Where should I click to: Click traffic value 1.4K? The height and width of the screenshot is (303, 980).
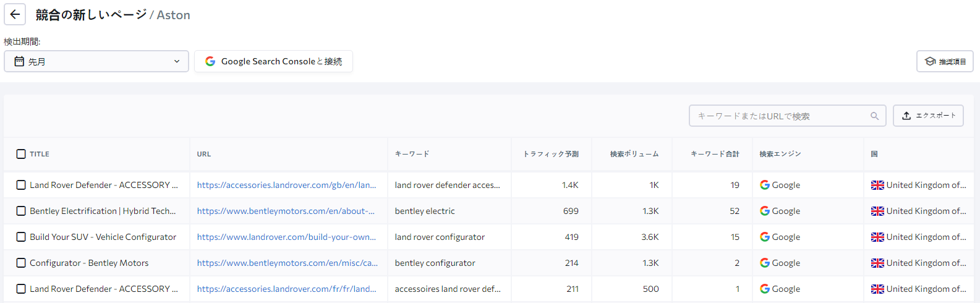coord(570,185)
